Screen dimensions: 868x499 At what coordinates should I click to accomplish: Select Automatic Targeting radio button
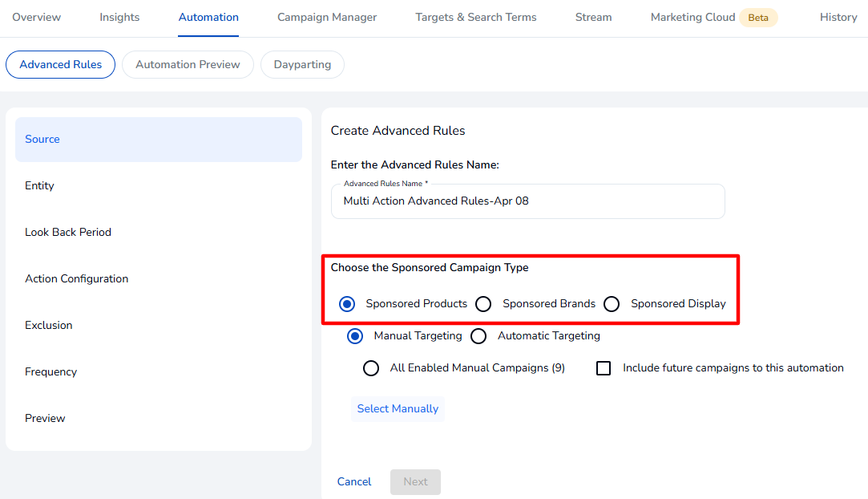coord(478,336)
